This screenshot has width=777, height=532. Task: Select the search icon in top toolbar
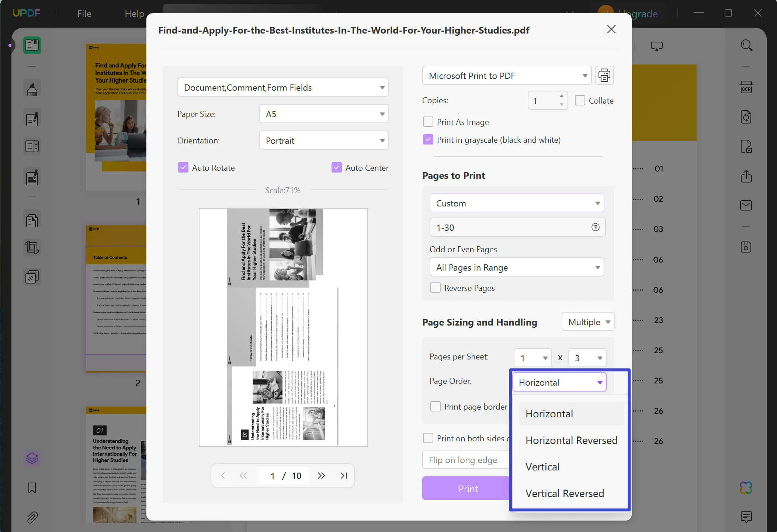coord(746,45)
